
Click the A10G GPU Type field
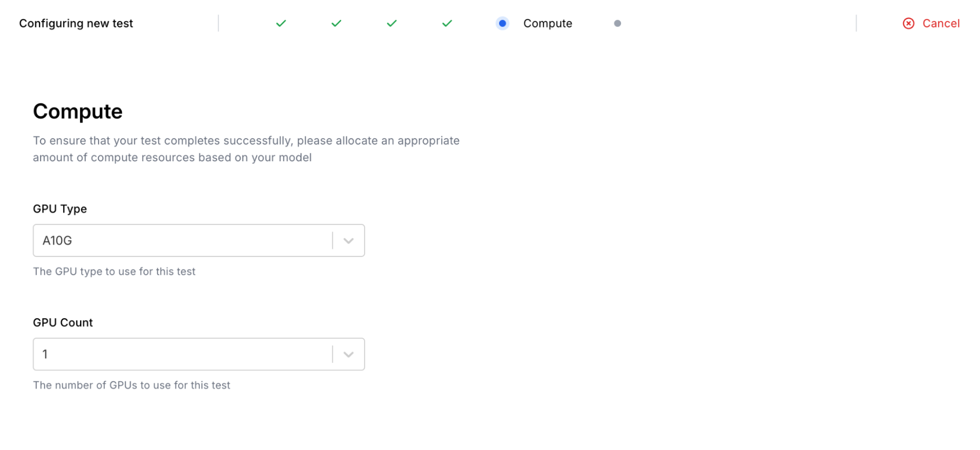point(199,241)
